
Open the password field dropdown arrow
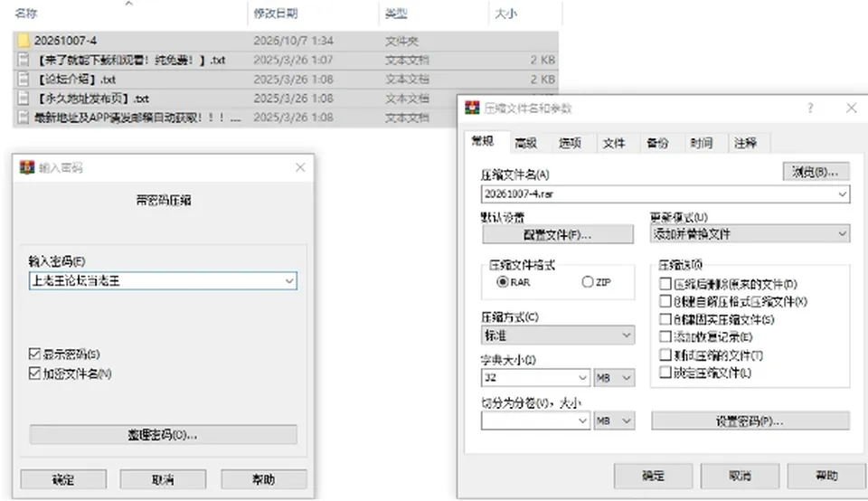289,280
